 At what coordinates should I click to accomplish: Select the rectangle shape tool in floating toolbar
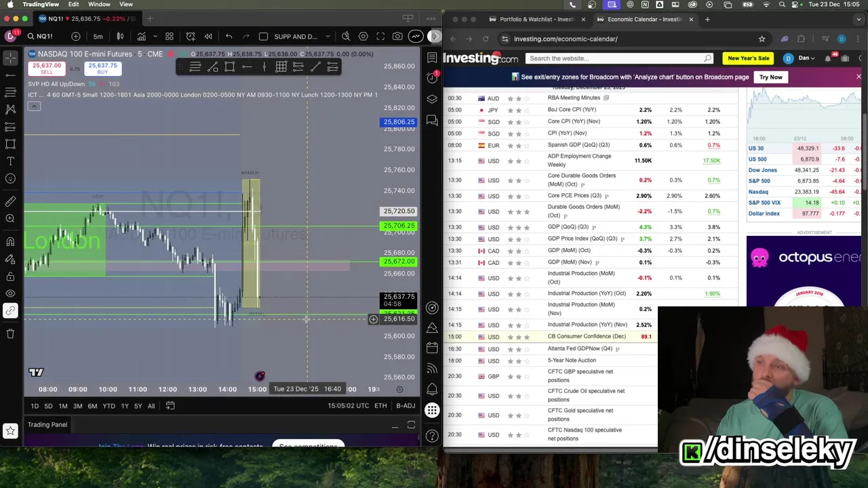(x=230, y=66)
